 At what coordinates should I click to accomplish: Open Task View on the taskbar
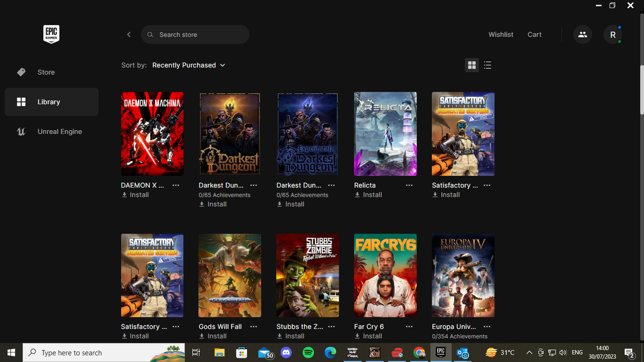pos(196,352)
